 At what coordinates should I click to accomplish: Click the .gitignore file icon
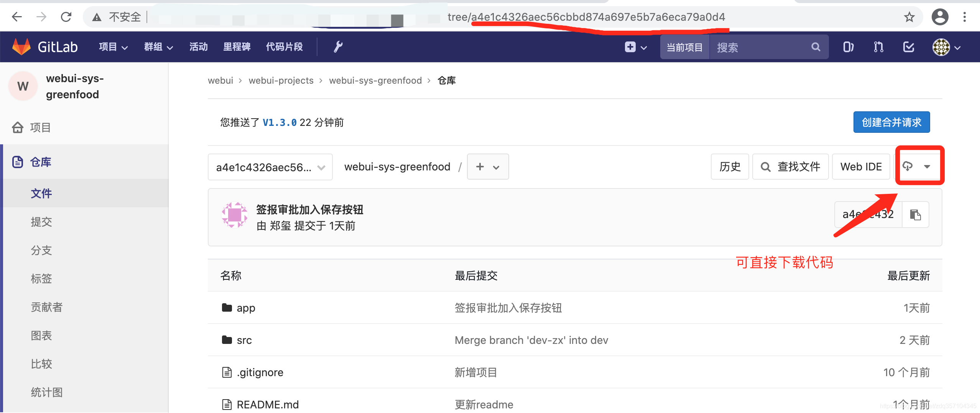(x=227, y=372)
